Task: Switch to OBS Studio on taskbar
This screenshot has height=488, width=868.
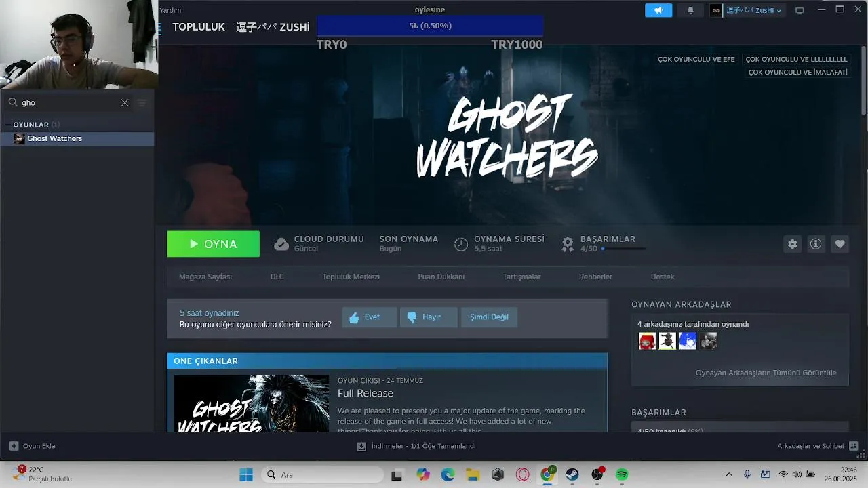Action: tap(597, 474)
